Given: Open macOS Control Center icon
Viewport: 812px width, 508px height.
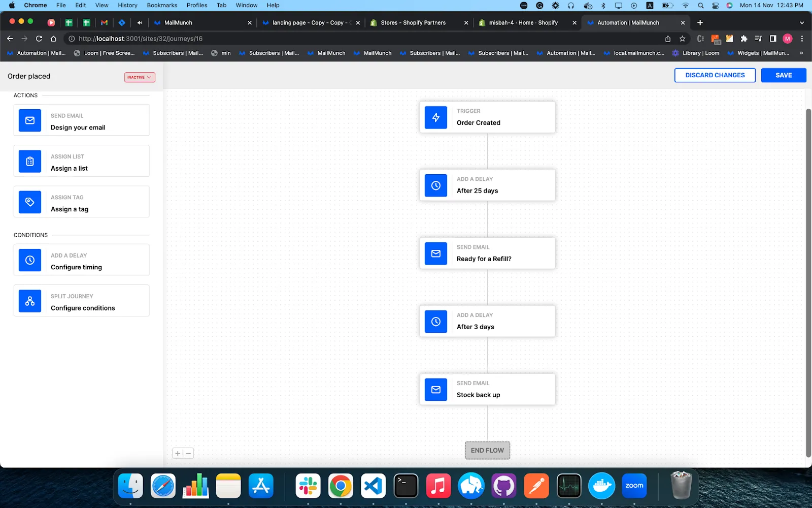Looking at the screenshot, I should pos(715,5).
